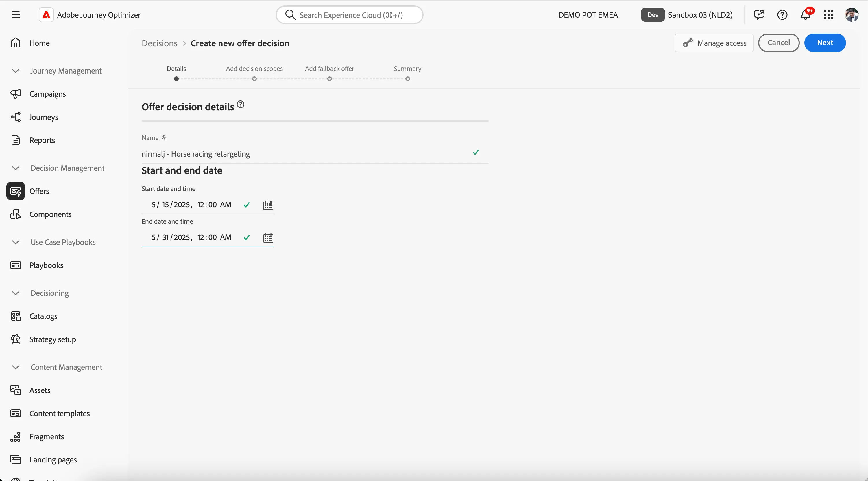
Task: Click the Next button
Action: [825, 43]
